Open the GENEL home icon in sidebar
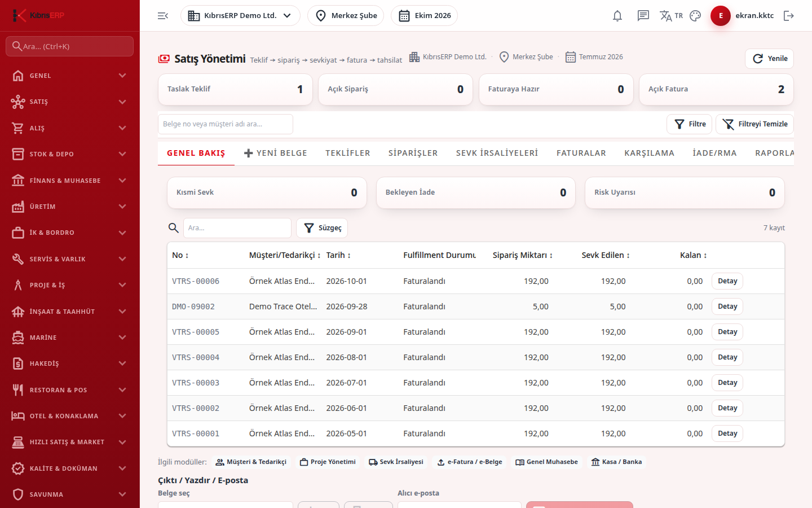The width and height of the screenshot is (812, 508). pyautogui.click(x=18, y=76)
